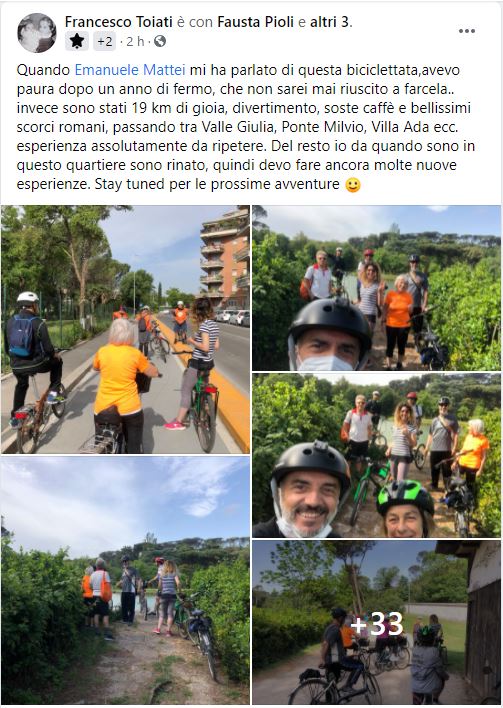Open Francesco Toiati profile name link
Viewport: 503px width, 708px height.
119,22
